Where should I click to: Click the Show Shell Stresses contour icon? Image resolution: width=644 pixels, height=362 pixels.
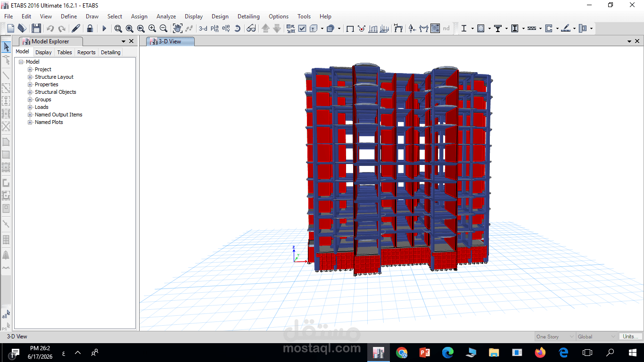(435, 29)
